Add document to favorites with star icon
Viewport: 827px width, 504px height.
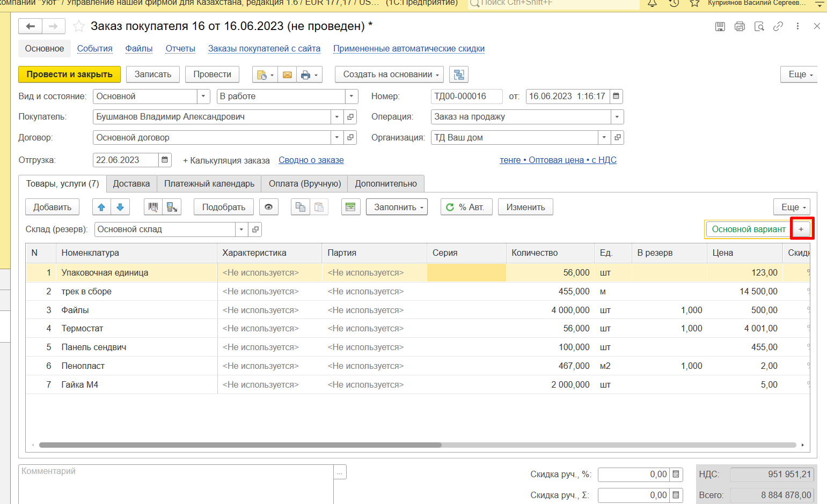coord(79,26)
